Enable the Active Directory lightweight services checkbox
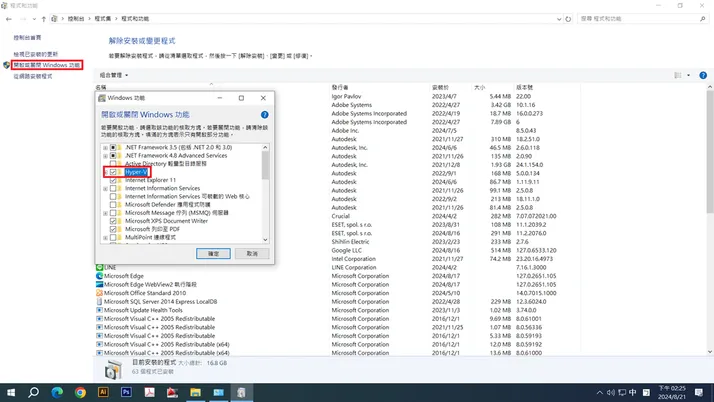 click(x=113, y=164)
